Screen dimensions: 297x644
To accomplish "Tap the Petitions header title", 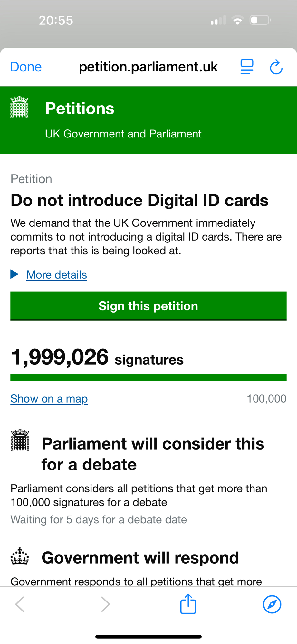I will point(80,109).
